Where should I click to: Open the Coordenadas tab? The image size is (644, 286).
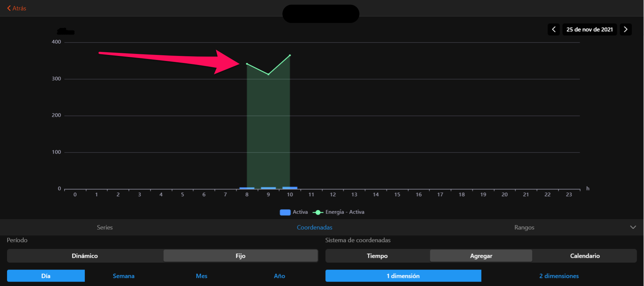[314, 227]
